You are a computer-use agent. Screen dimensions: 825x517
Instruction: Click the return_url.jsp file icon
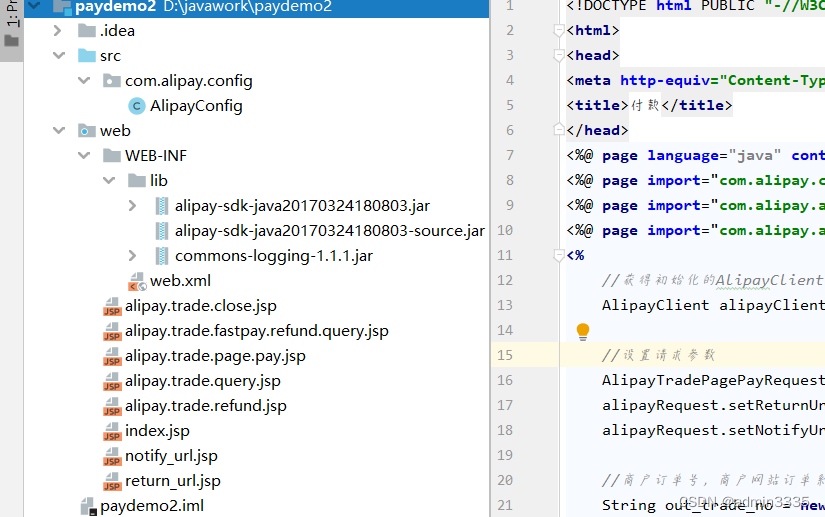click(112, 481)
